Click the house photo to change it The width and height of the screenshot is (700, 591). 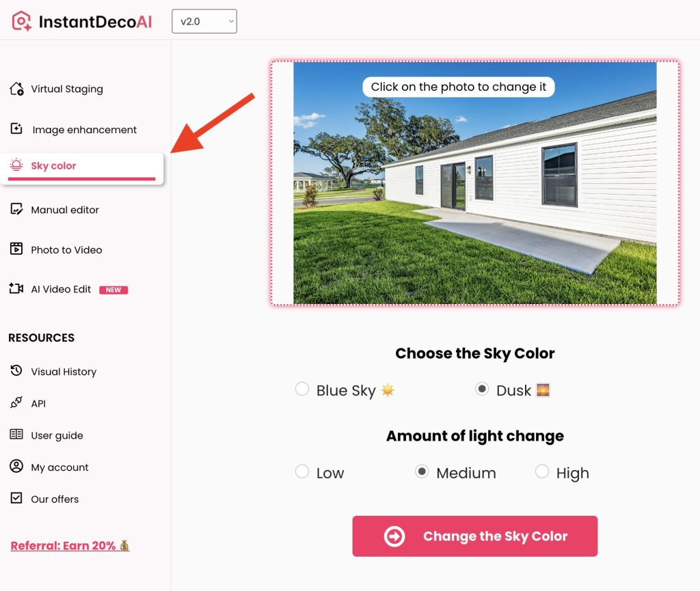click(x=475, y=183)
